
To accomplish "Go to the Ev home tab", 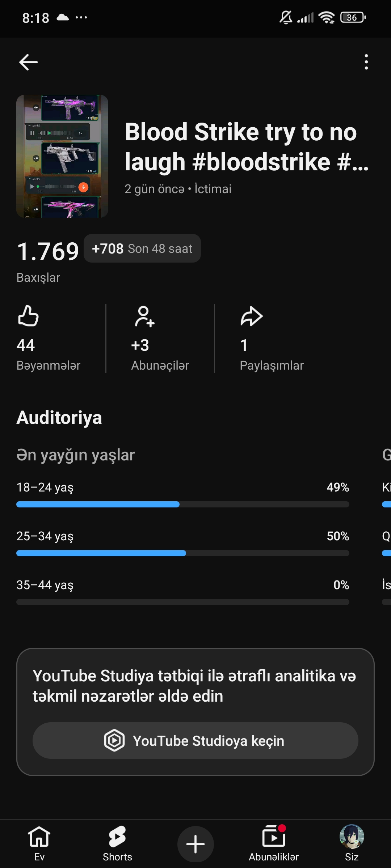I will pyautogui.click(x=39, y=843).
